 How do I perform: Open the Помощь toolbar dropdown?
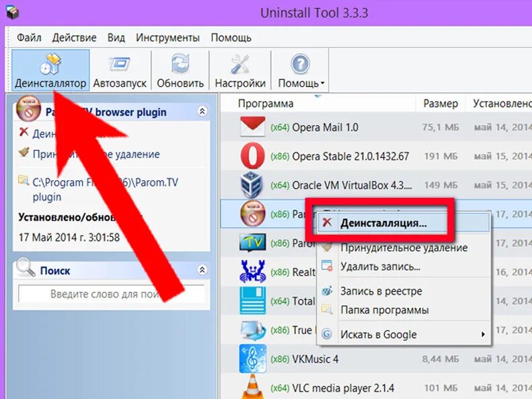[x=301, y=70]
